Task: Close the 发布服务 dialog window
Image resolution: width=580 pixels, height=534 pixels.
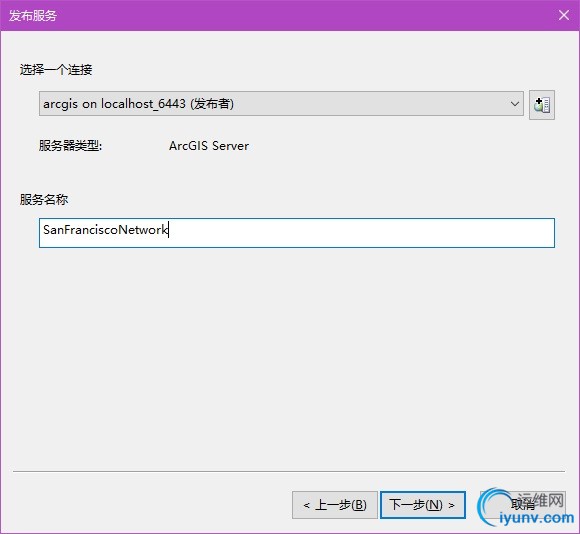Action: (x=564, y=15)
